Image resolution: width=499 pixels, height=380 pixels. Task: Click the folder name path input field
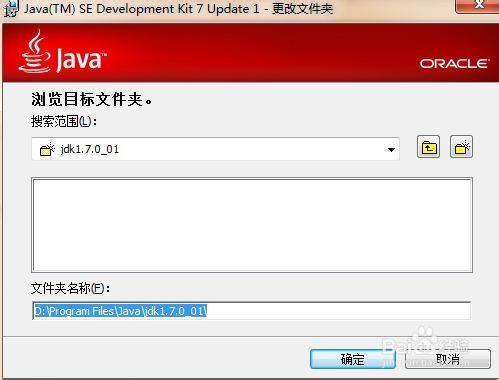pos(252,311)
